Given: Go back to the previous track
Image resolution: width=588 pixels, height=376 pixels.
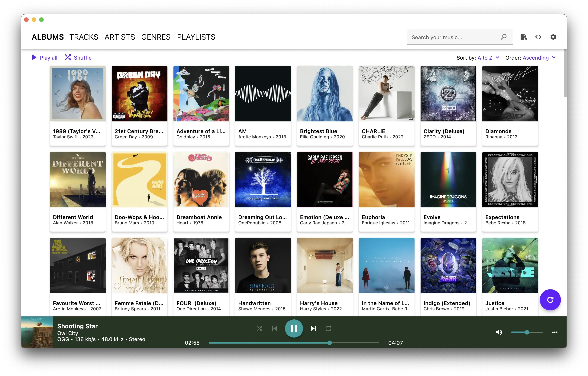Looking at the screenshot, I should click(274, 328).
